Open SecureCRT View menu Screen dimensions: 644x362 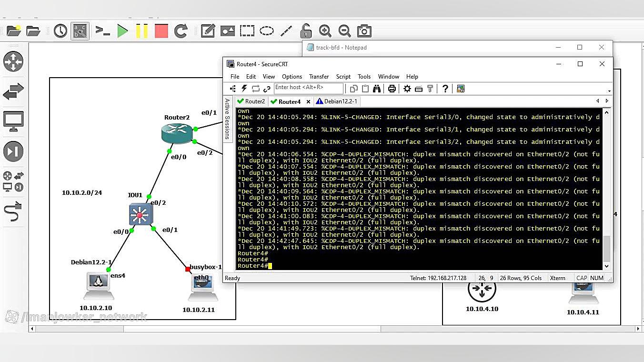(269, 77)
